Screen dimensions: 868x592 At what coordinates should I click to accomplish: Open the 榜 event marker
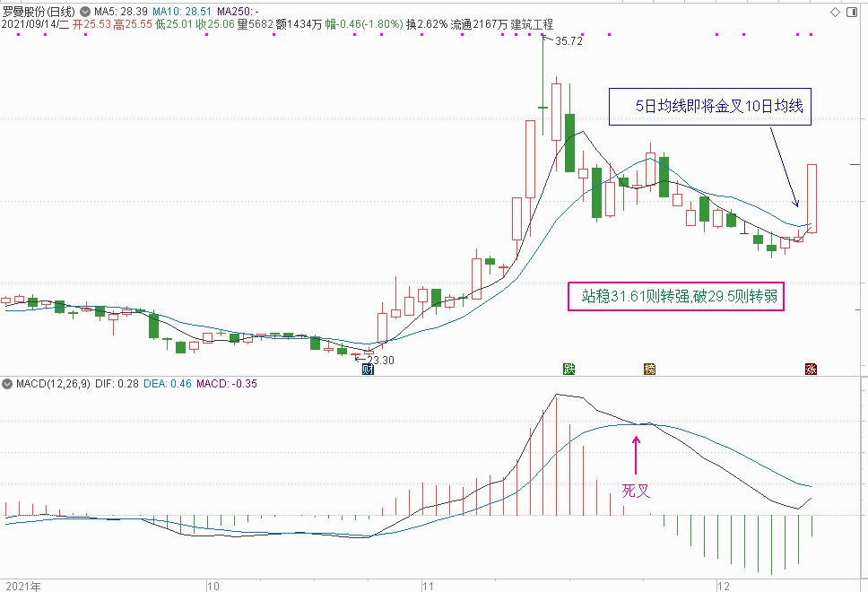(649, 369)
